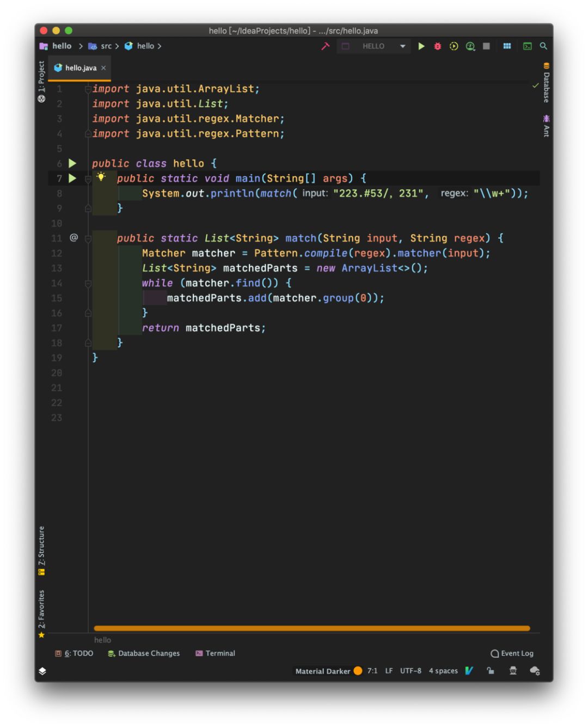Viewport: 588px width, 728px height.
Task: Change the UTF-8 file encoding
Action: click(x=411, y=671)
